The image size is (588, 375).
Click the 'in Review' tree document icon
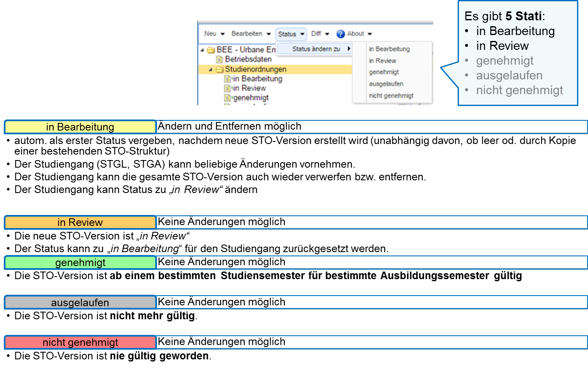coord(227,88)
